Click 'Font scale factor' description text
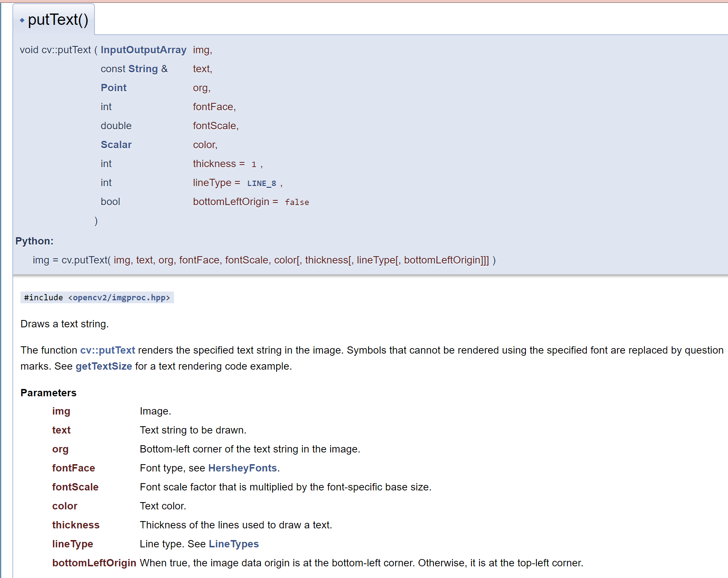Viewport: 728px width, 578px height. tap(286, 487)
